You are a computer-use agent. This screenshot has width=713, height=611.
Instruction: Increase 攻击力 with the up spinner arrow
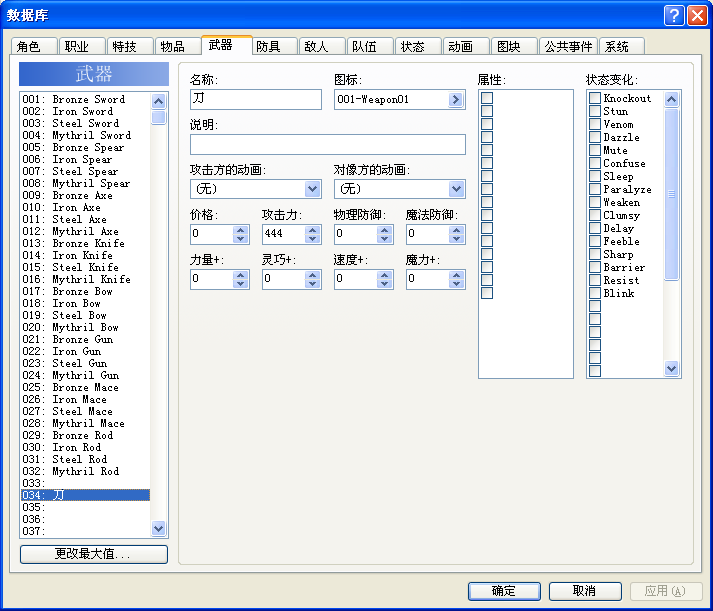click(312, 230)
